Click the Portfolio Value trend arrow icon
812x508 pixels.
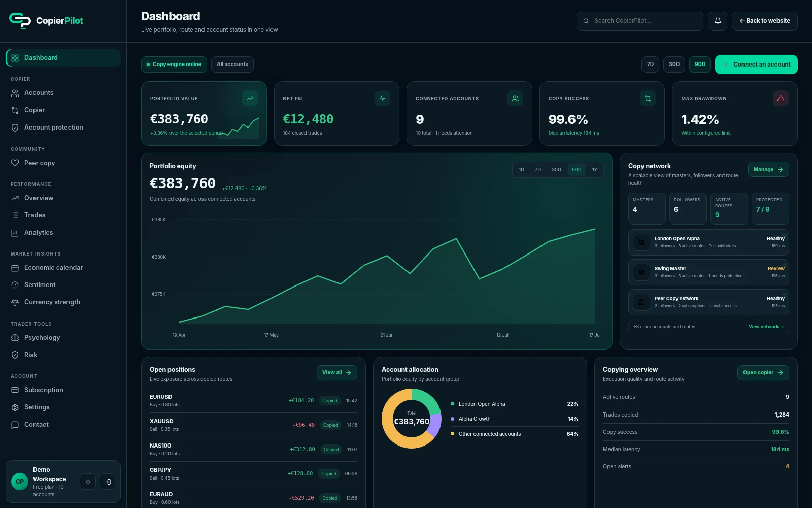pyautogui.click(x=250, y=99)
